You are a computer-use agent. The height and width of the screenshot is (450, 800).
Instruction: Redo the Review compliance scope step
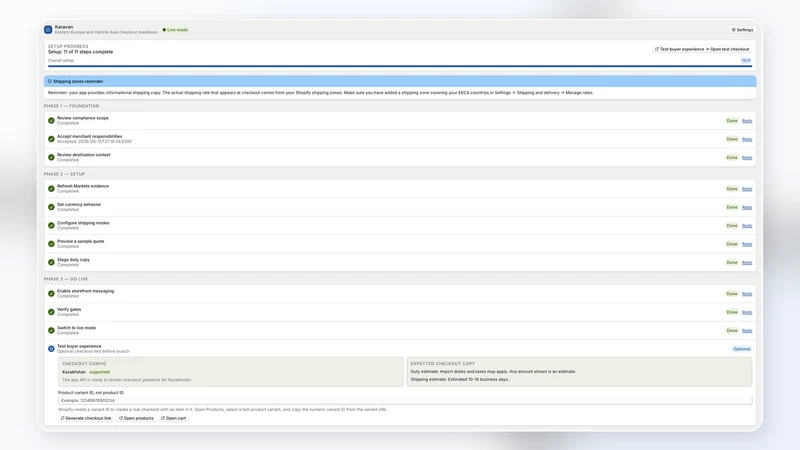coord(747,121)
